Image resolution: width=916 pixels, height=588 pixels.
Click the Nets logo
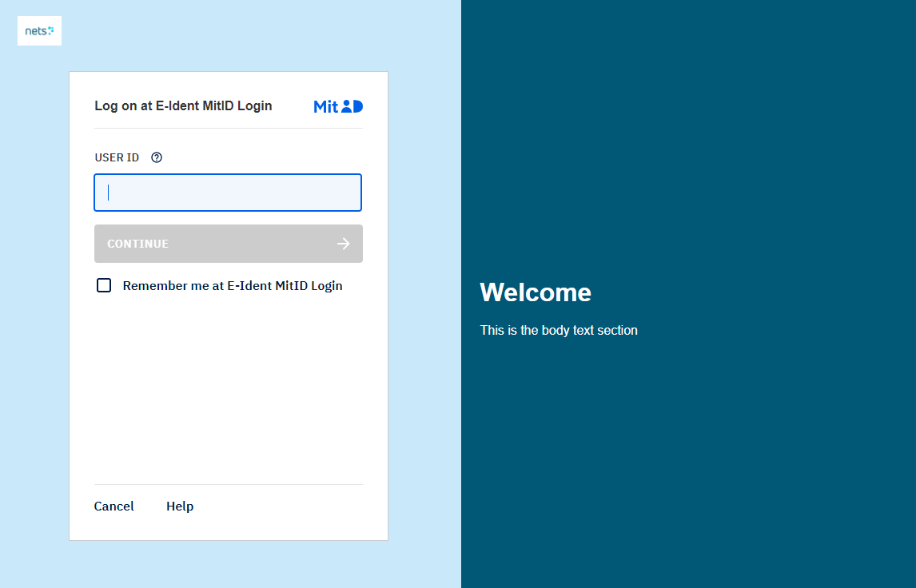pyautogui.click(x=39, y=31)
